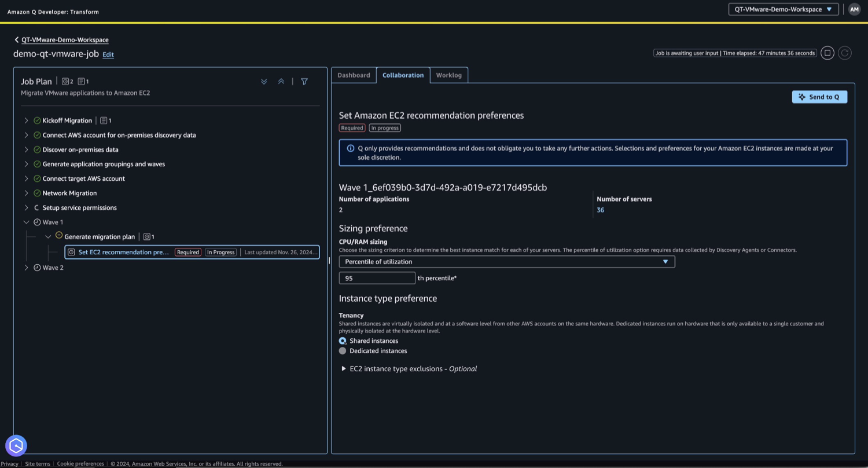Open the Amazon Q chat bubble icon

(x=16, y=445)
